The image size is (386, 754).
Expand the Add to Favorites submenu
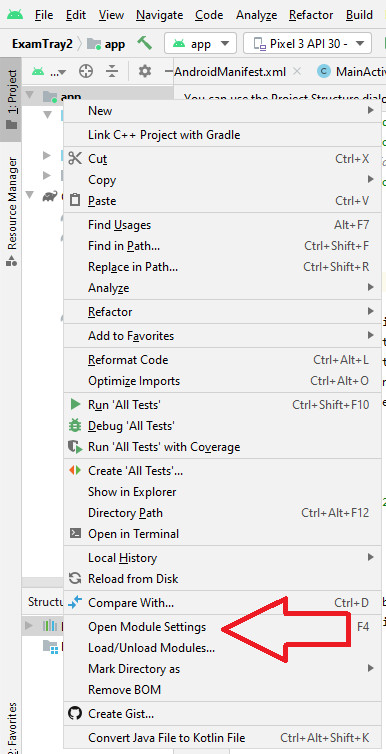223,336
